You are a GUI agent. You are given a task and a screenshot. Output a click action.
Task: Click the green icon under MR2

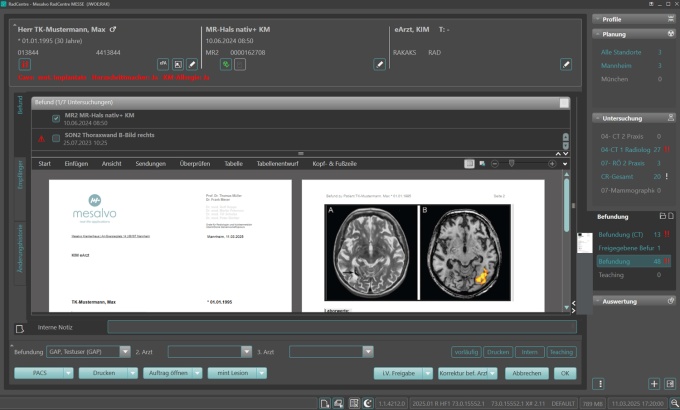coord(226,64)
